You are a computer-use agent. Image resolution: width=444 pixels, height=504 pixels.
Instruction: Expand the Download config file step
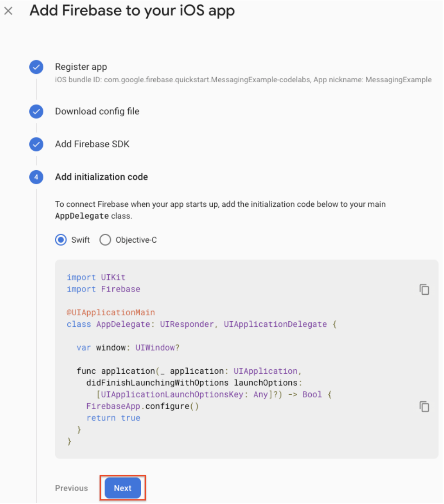[97, 112]
